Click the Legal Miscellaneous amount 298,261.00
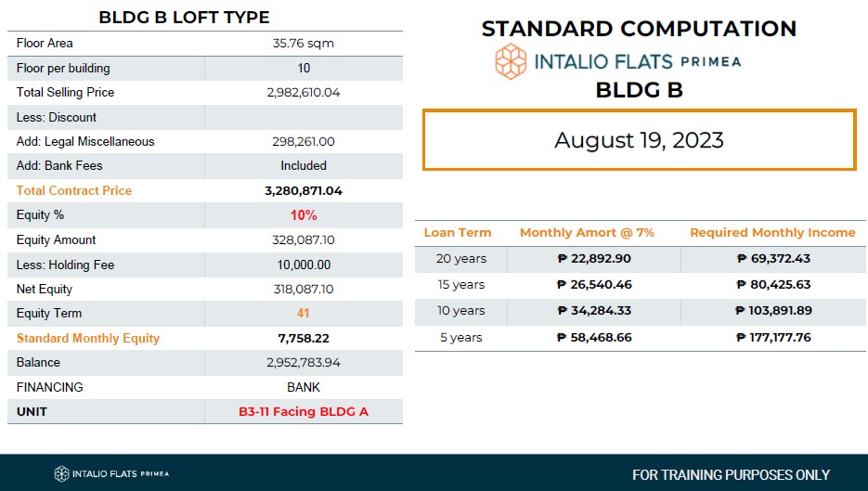Screen dimensions: 868x491 click(x=304, y=142)
